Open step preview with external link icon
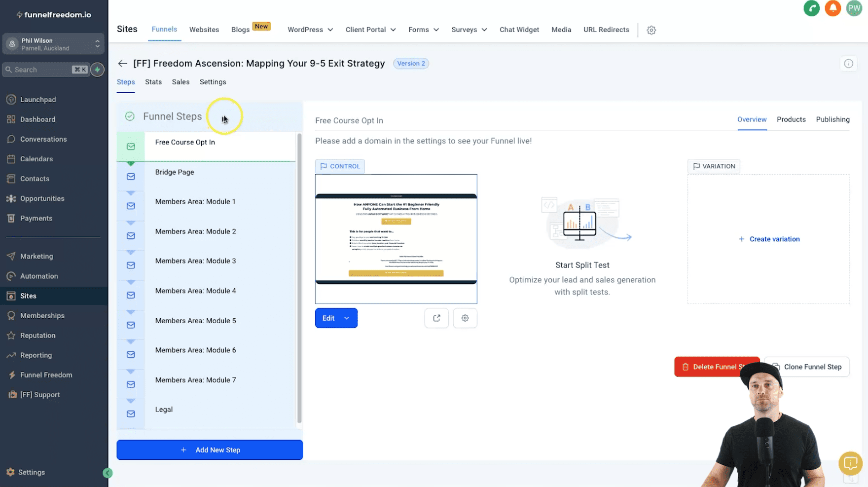868x487 pixels. pos(436,318)
